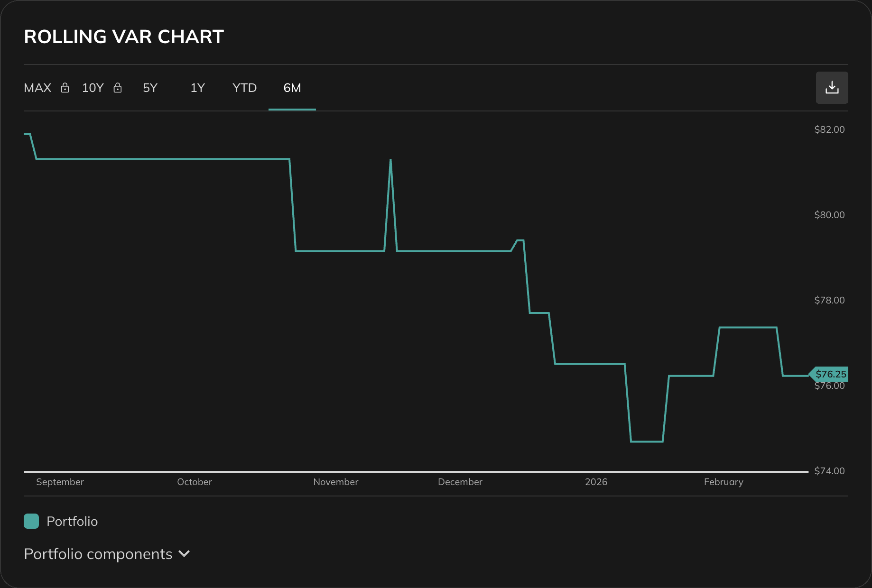Click the Portfolio legend label text

pos(72,521)
